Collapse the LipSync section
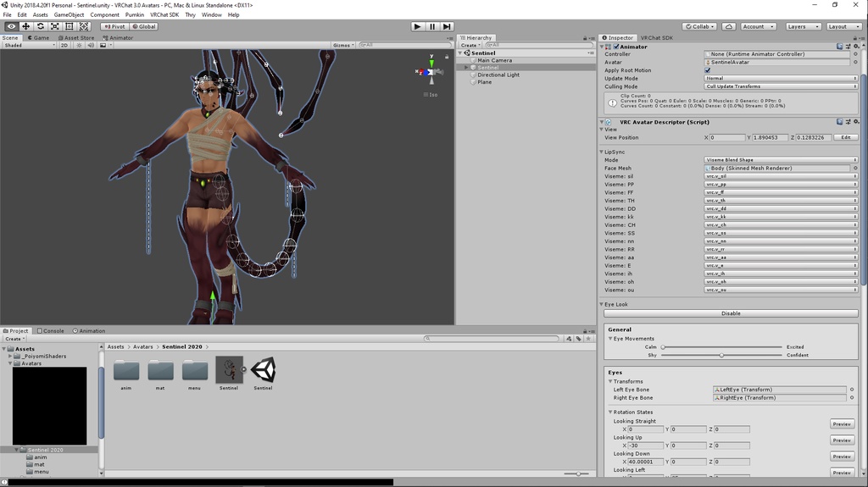 click(x=602, y=152)
